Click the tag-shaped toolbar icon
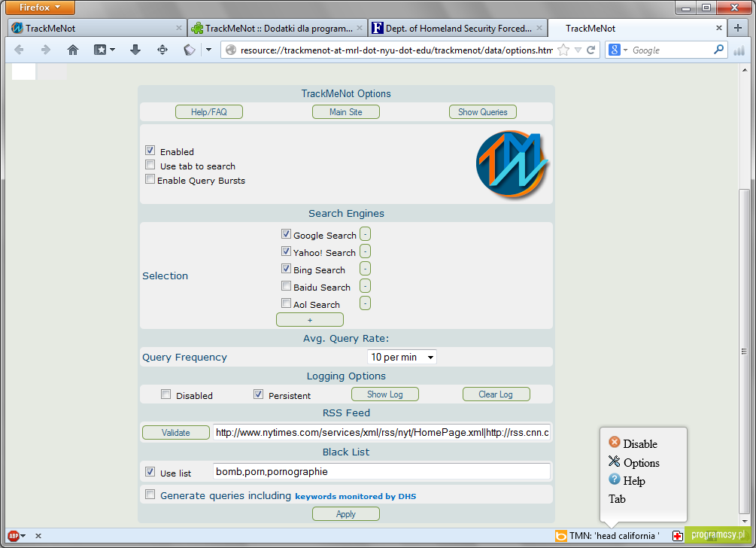This screenshot has height=548, width=756. (x=190, y=50)
